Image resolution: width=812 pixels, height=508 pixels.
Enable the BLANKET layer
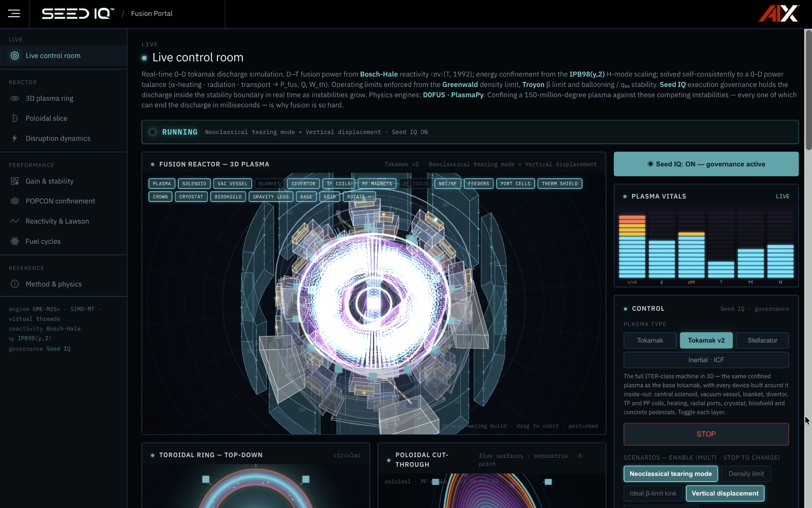coord(269,183)
